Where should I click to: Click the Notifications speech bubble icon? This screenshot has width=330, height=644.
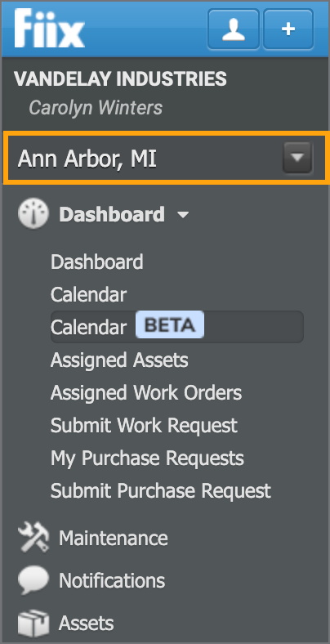33,580
